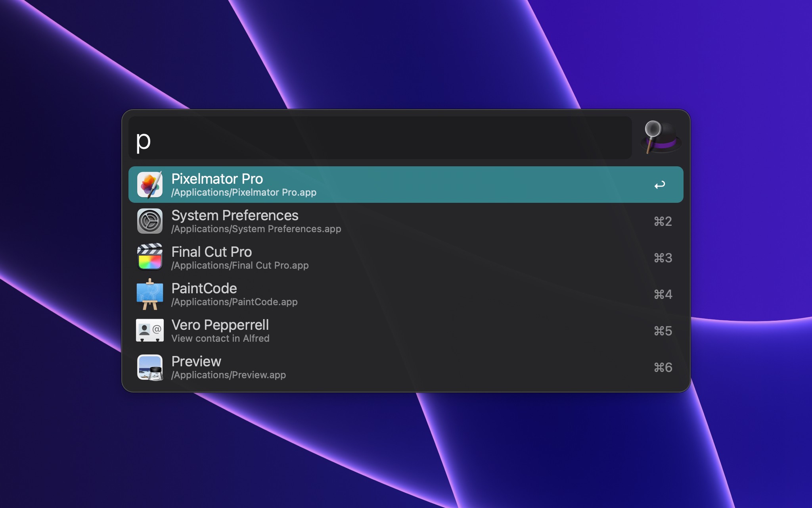The height and width of the screenshot is (508, 812).
Task: Click the ⌘3 shortcut label
Action: tap(663, 258)
